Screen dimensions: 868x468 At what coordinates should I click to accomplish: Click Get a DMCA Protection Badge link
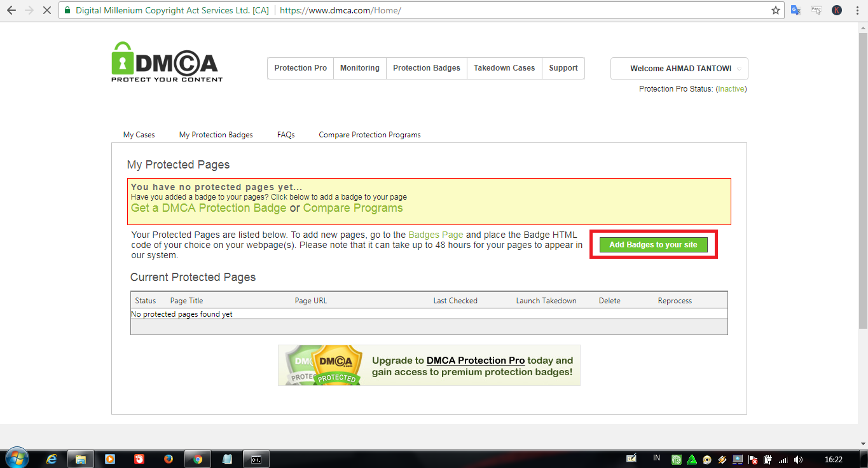[209, 208]
